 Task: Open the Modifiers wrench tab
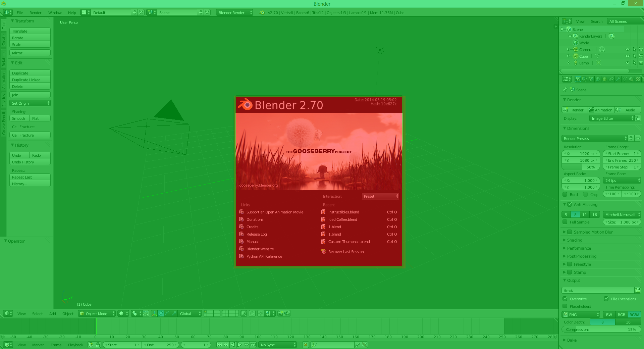pos(618,79)
